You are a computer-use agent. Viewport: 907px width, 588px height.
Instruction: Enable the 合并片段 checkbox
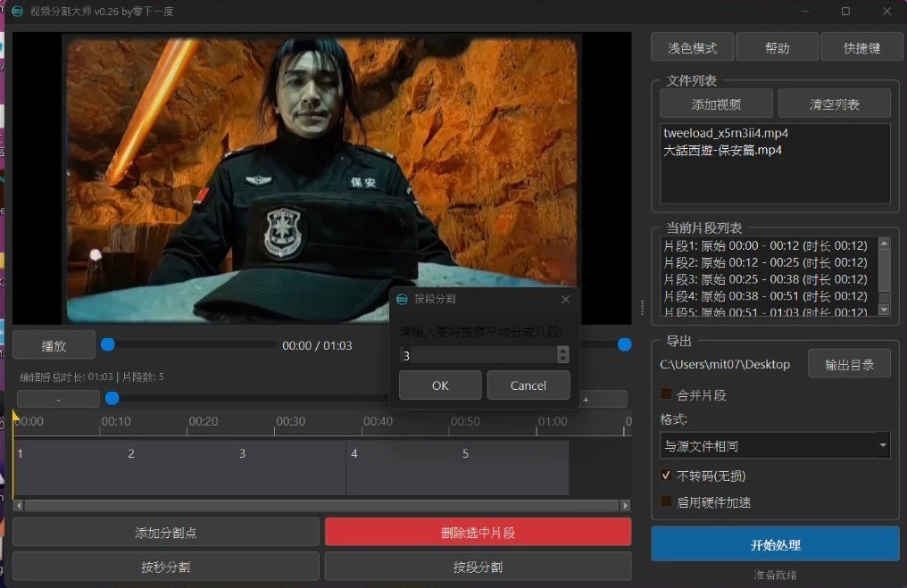tap(666, 394)
